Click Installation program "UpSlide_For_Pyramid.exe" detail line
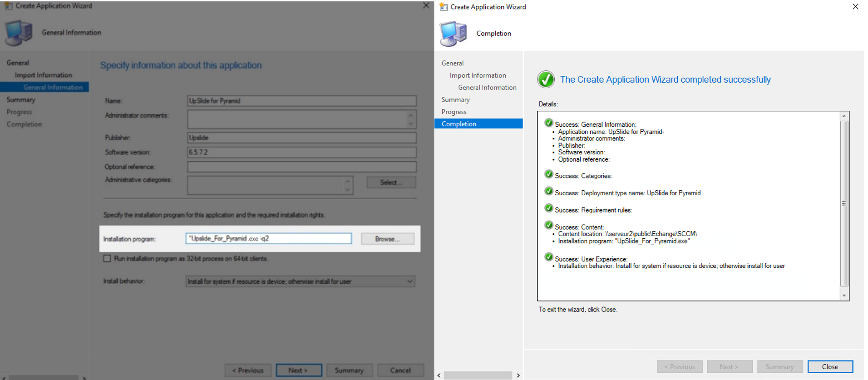 pyautogui.click(x=624, y=241)
